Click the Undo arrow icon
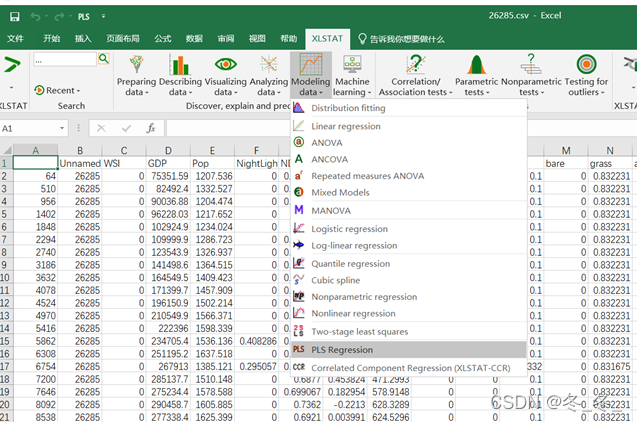The image size is (637, 422). [x=35, y=17]
